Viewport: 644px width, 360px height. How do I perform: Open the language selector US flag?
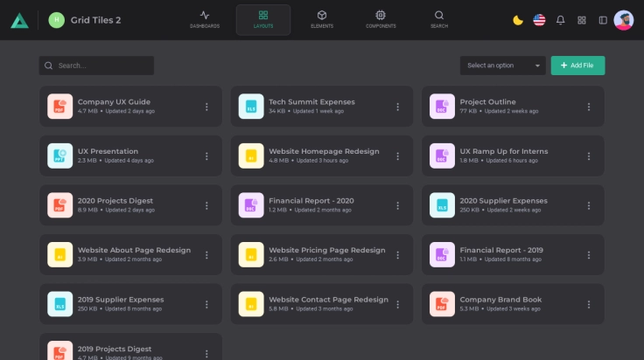point(539,20)
